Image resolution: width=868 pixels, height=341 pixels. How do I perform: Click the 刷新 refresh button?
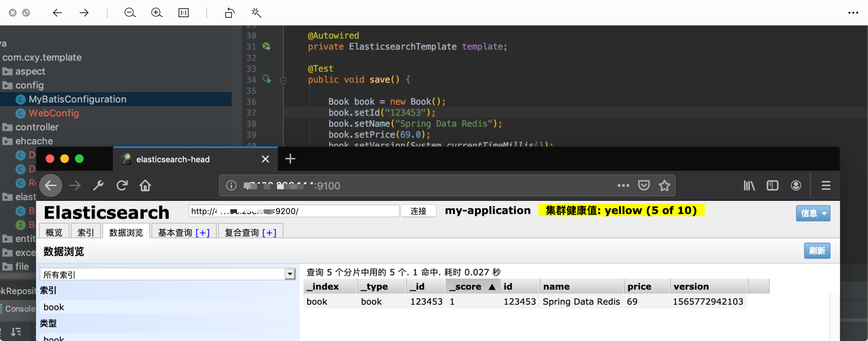click(x=817, y=251)
